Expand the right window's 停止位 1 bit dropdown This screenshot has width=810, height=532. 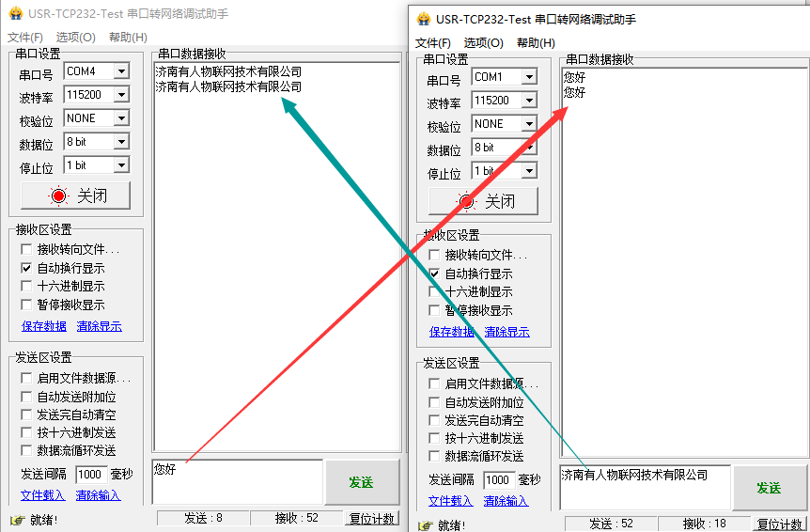(529, 171)
